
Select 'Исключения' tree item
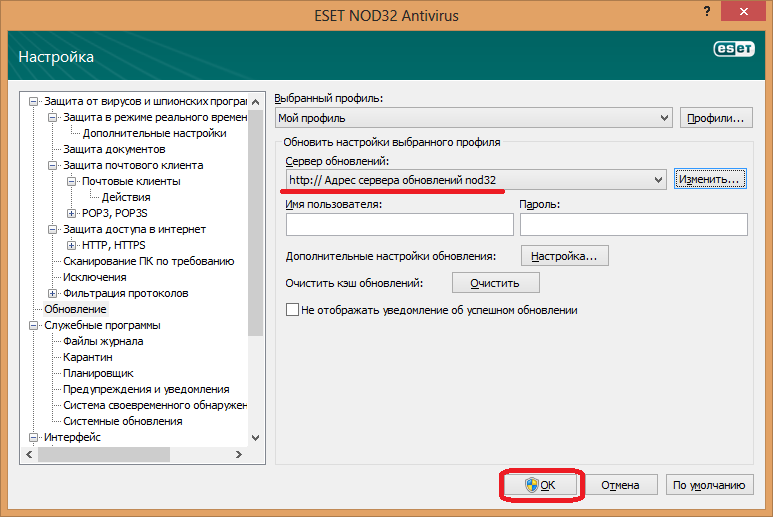[95, 277]
